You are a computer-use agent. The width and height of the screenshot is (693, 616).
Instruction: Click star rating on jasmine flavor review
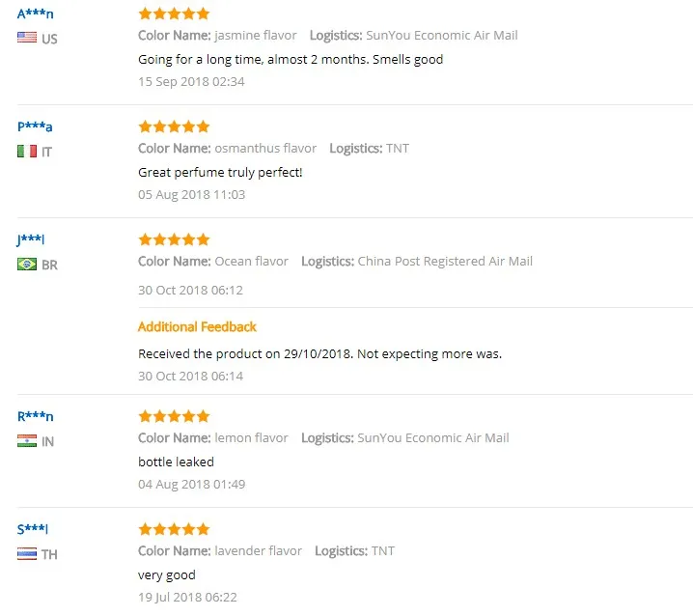(x=174, y=14)
